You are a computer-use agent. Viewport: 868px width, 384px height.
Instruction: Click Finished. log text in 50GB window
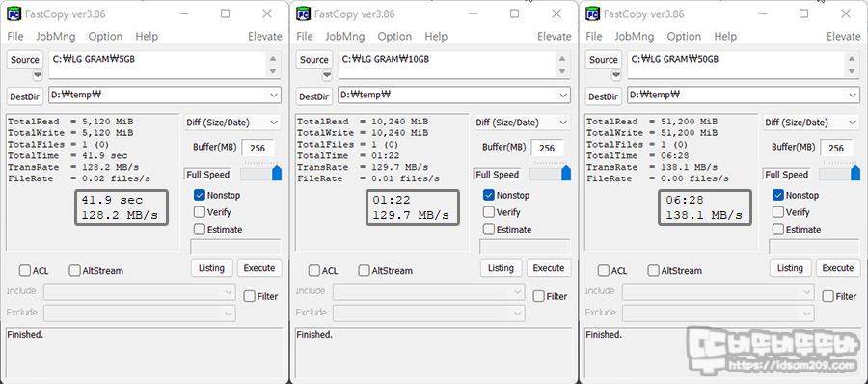coord(604,335)
